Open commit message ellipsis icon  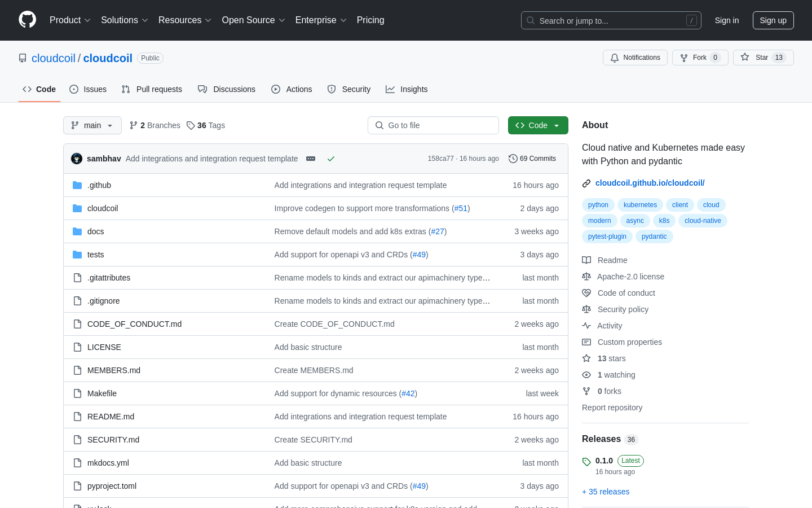(x=311, y=159)
